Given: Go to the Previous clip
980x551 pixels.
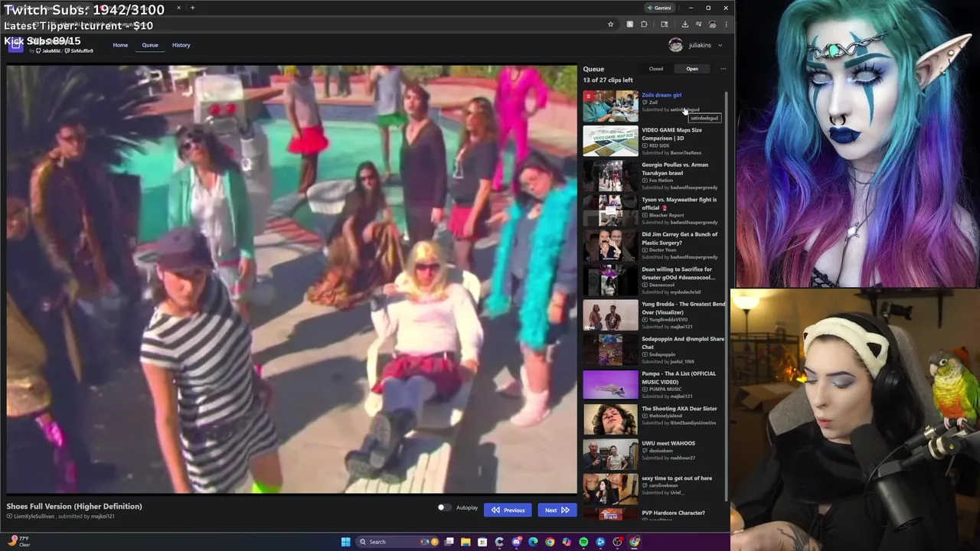Looking at the screenshot, I should 508,510.
